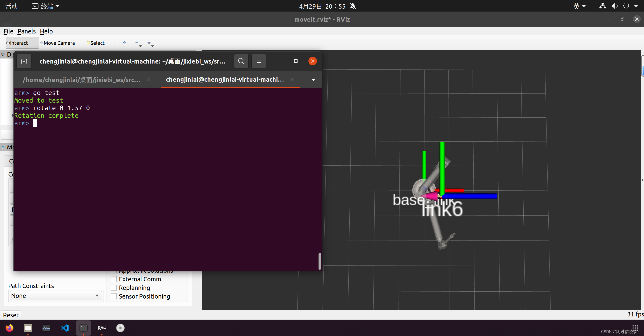644x336 pixels.
Task: Check the Sensor Positioning option
Action: (x=114, y=296)
